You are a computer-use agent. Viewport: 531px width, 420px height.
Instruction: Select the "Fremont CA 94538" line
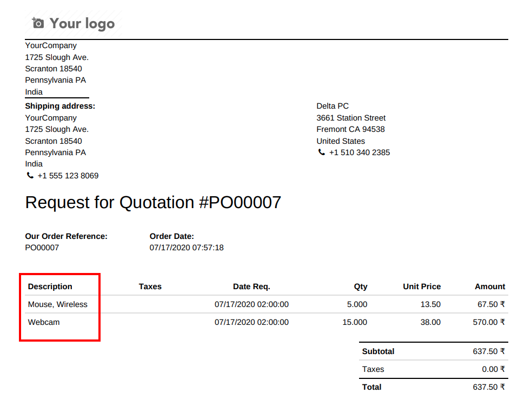click(x=350, y=129)
